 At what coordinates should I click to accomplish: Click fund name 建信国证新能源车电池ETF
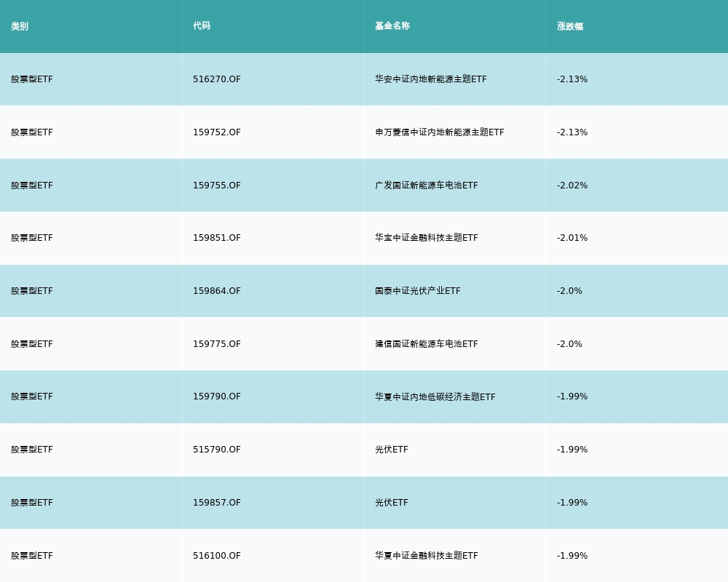click(x=427, y=344)
